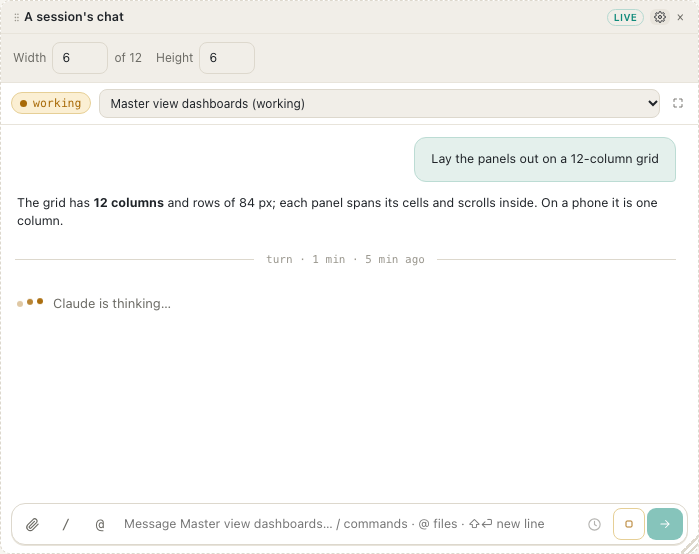Click the 'of 12' label
Image resolution: width=699 pixels, height=554 pixels.
coord(128,58)
